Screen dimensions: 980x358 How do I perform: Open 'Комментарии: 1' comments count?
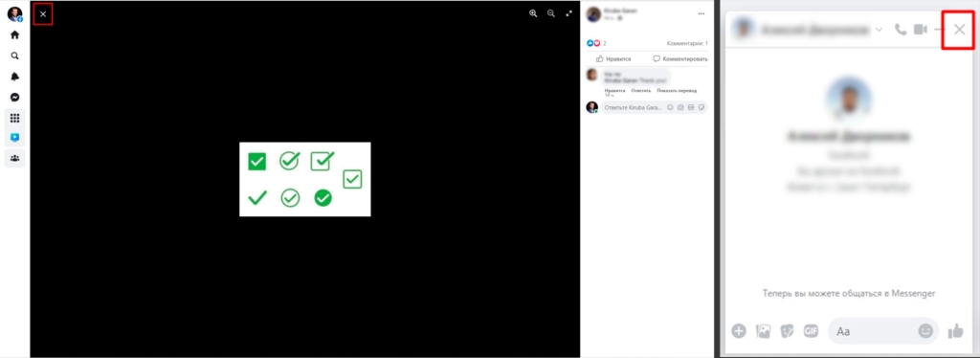coord(687,44)
